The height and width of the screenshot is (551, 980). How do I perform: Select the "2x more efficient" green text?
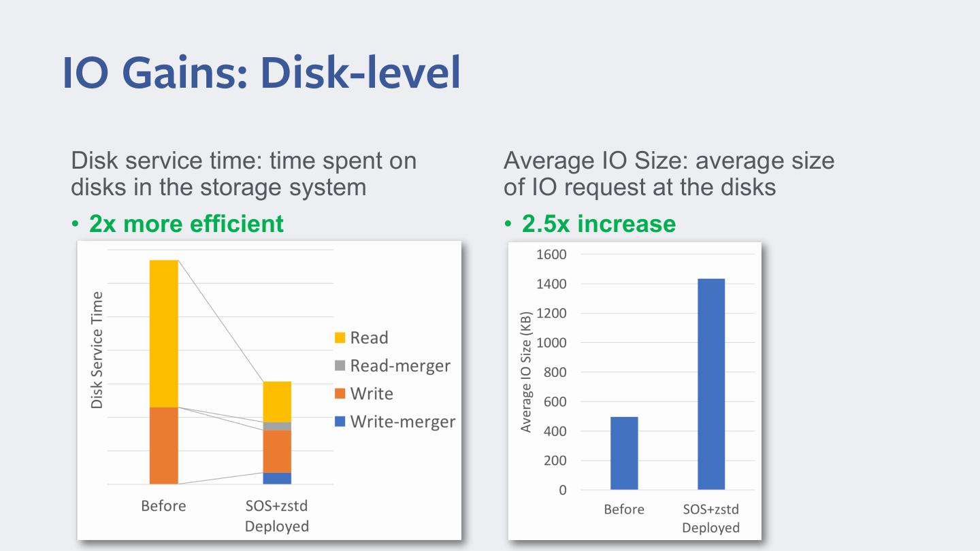point(186,224)
